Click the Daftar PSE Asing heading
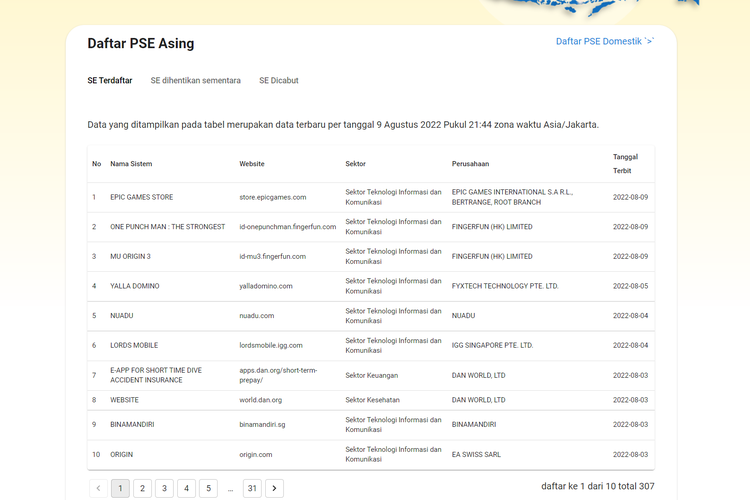 (141, 44)
